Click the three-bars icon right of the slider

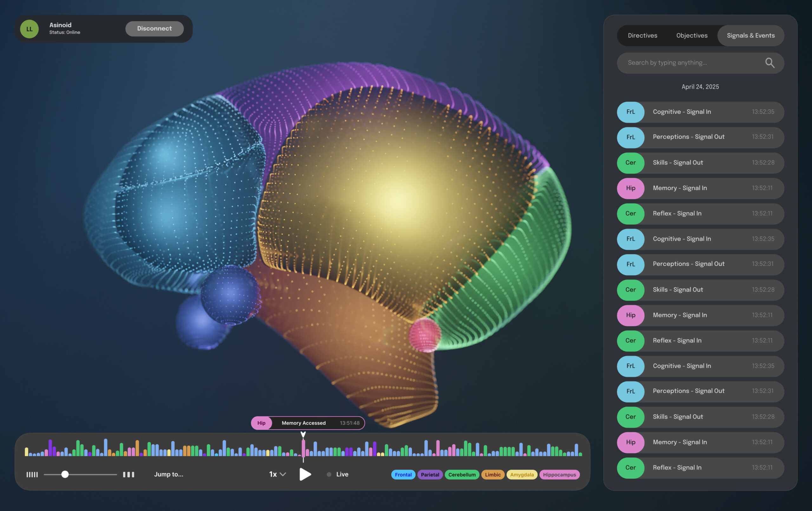pos(128,474)
